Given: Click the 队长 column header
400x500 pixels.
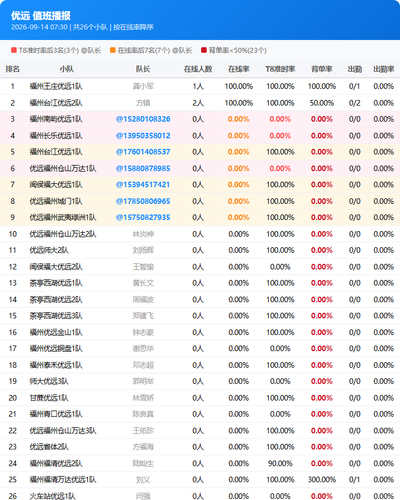Looking at the screenshot, I should tap(143, 69).
